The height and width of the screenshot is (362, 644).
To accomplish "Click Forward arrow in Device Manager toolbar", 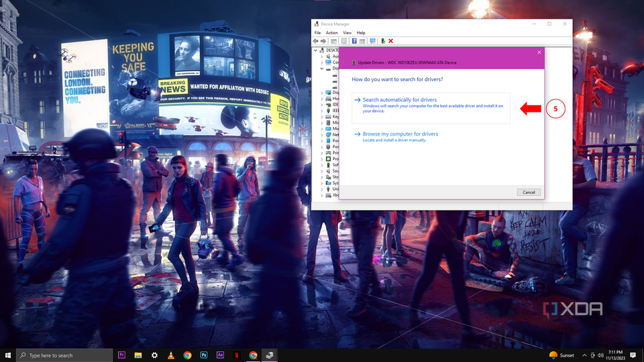I will (323, 41).
